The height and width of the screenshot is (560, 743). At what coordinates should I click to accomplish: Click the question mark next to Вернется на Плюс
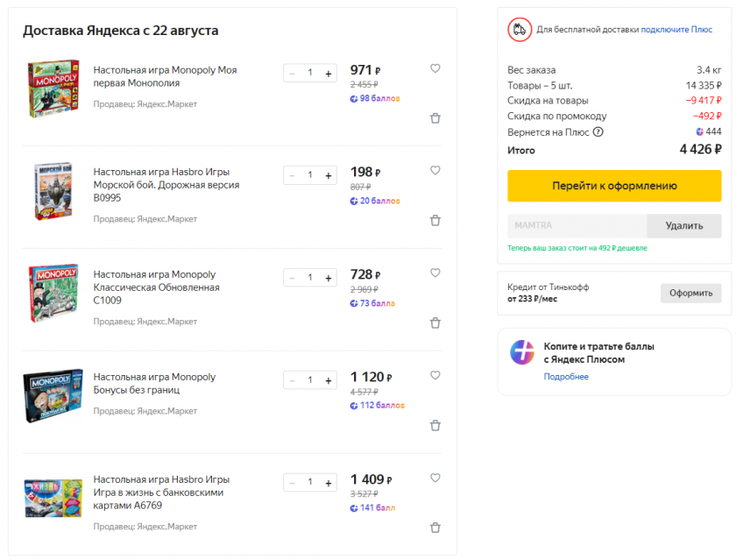pyautogui.click(x=598, y=132)
